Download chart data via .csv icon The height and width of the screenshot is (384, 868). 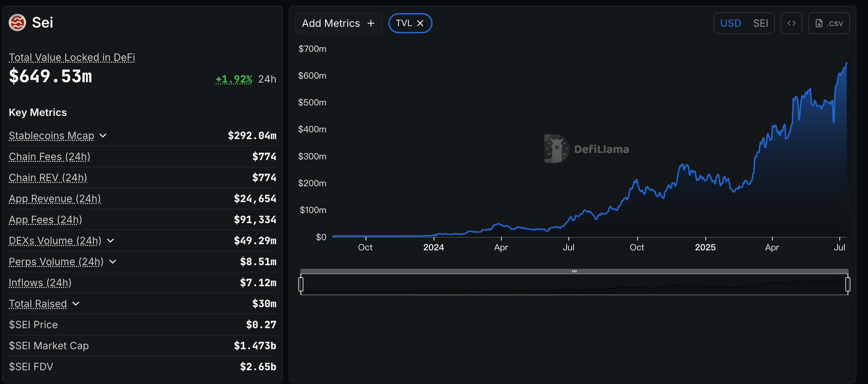click(x=819, y=23)
